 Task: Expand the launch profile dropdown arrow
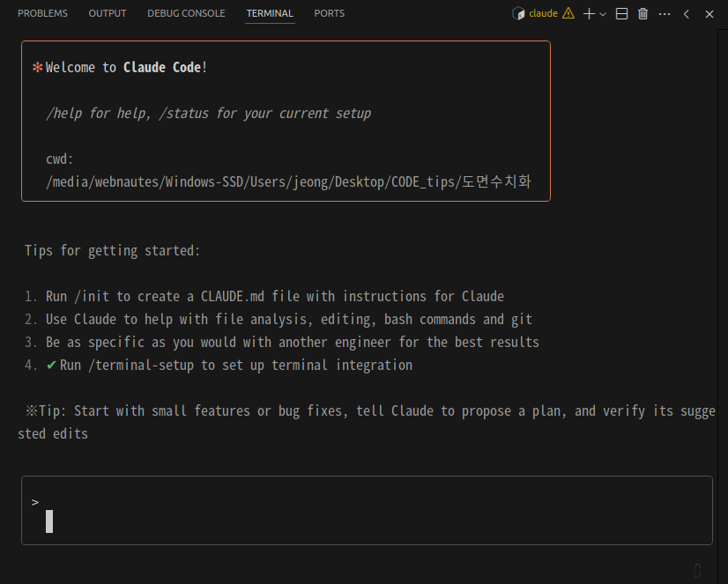pos(603,14)
